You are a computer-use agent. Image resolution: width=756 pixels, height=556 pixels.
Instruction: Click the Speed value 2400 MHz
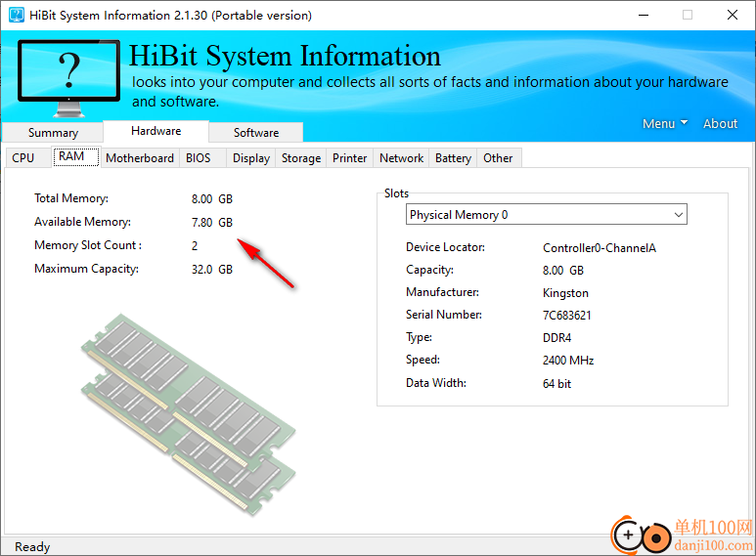click(x=568, y=361)
